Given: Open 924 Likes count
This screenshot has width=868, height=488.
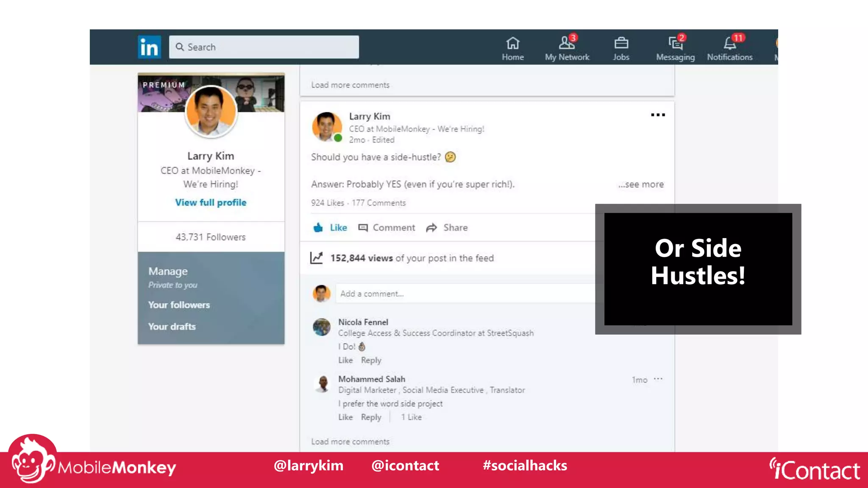Looking at the screenshot, I should click(327, 202).
